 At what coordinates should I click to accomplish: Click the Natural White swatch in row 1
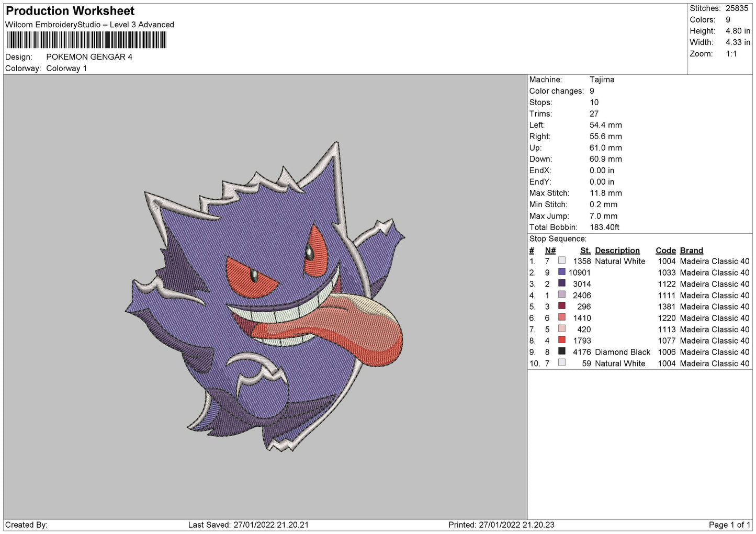pyautogui.click(x=562, y=260)
